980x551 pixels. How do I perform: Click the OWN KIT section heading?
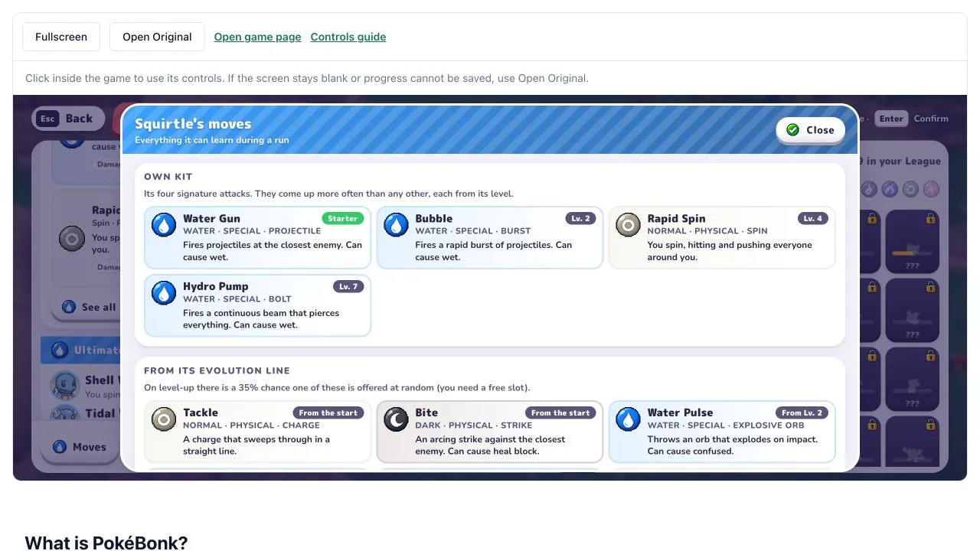pyautogui.click(x=168, y=177)
